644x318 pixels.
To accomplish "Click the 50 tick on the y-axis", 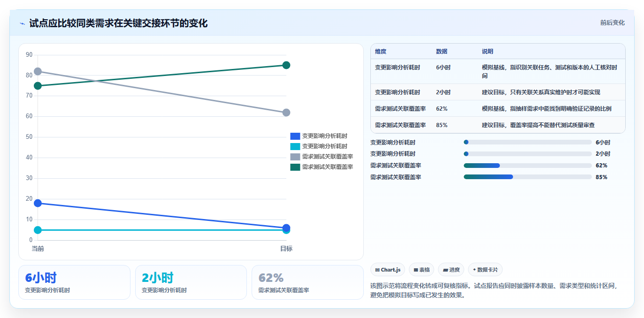I will click(x=29, y=137).
